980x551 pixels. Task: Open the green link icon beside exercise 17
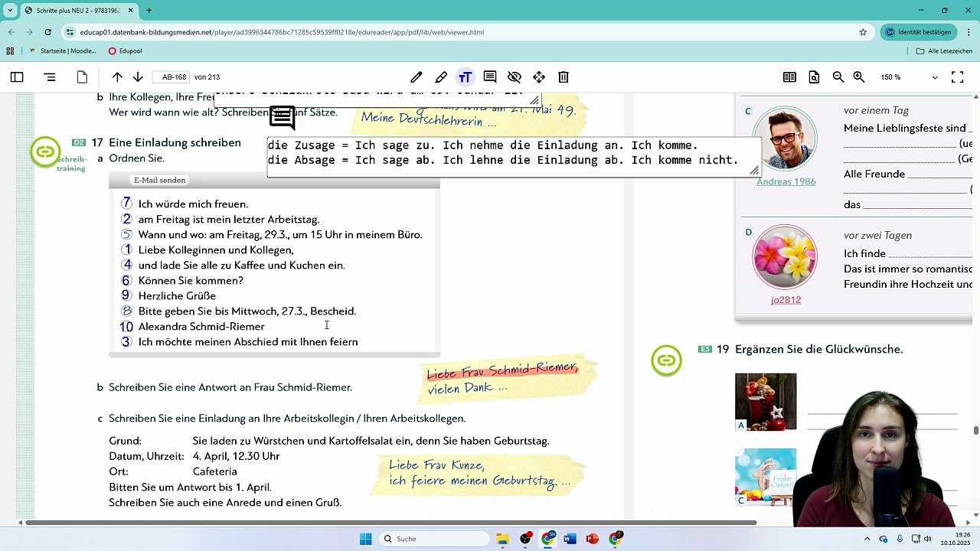pyautogui.click(x=45, y=152)
